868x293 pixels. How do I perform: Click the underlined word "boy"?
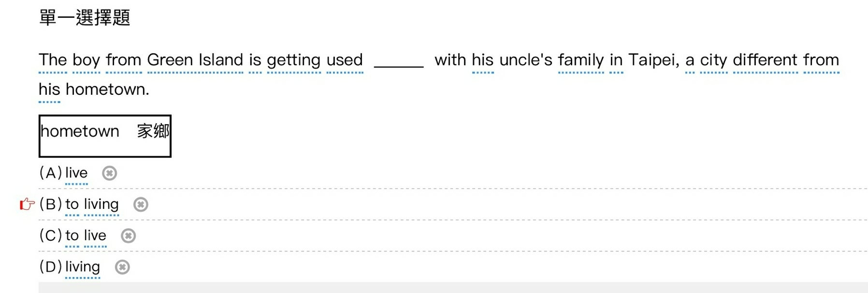[x=86, y=60]
